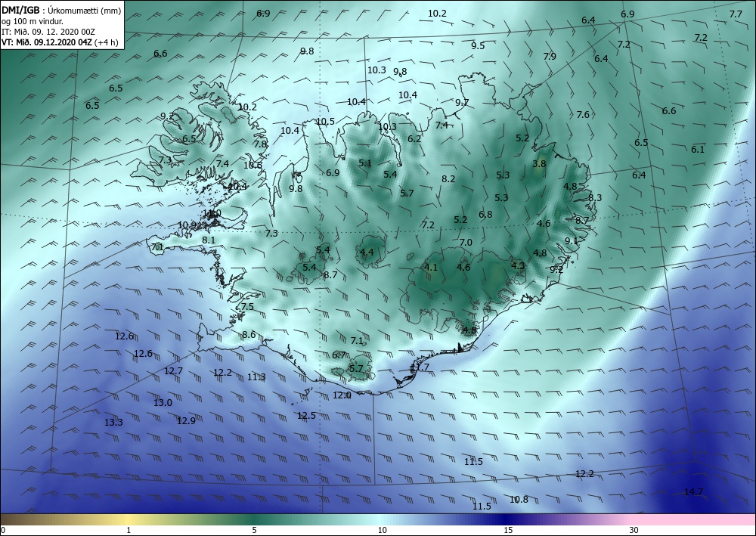Click the map value 11.0

tap(212, 213)
